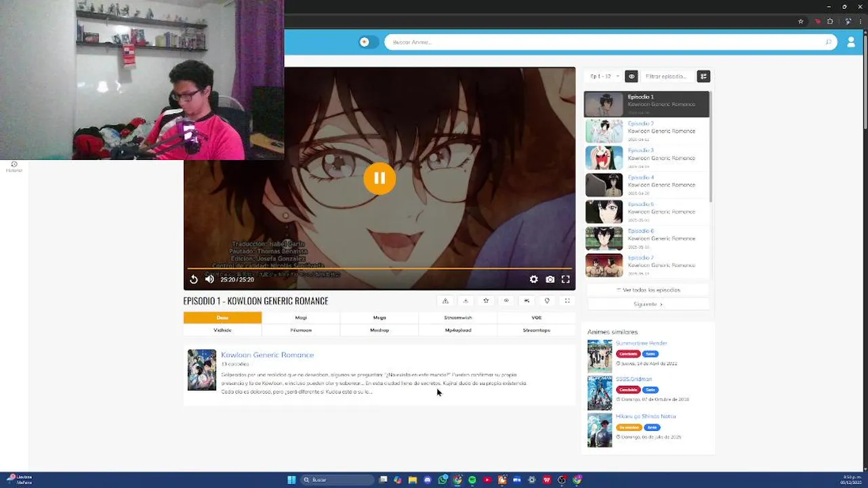868x488 pixels.
Task: Switch to the Filemoon server tab
Action: click(x=301, y=330)
